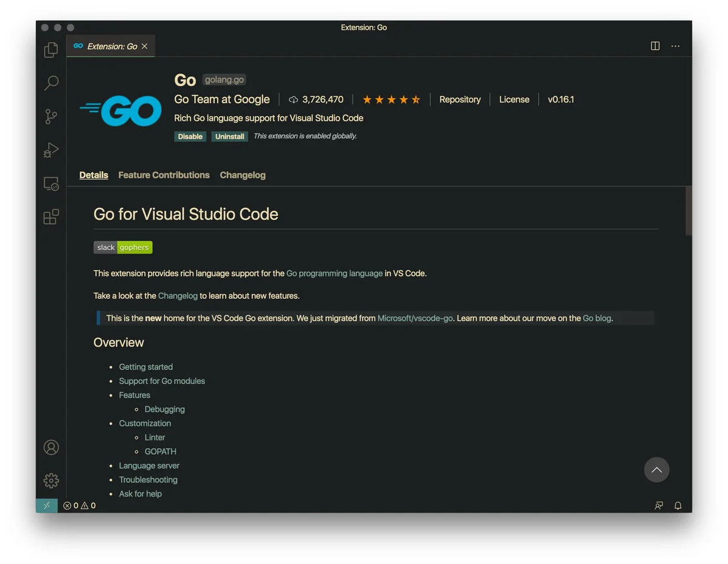Split the editor to the right
The width and height of the screenshot is (728, 564).
point(655,46)
